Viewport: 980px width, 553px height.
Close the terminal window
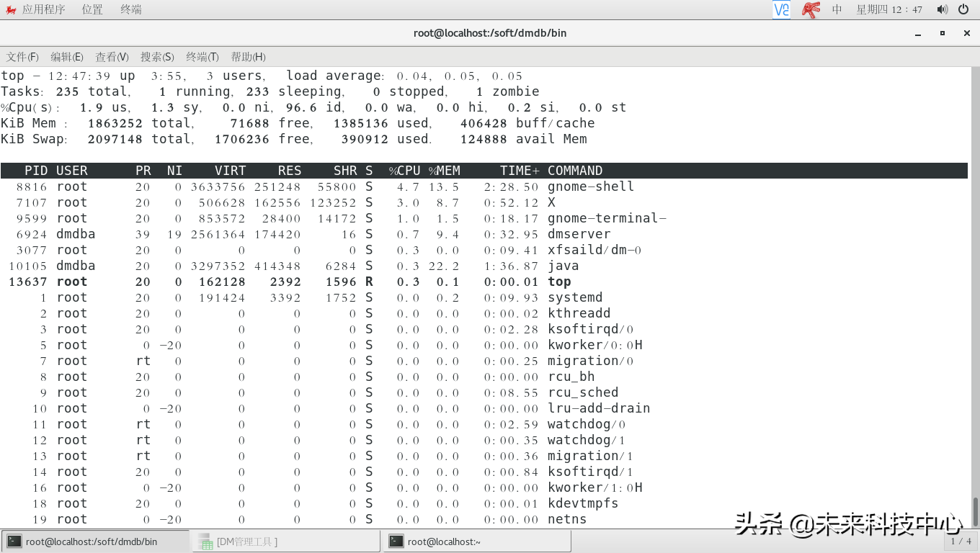click(966, 33)
